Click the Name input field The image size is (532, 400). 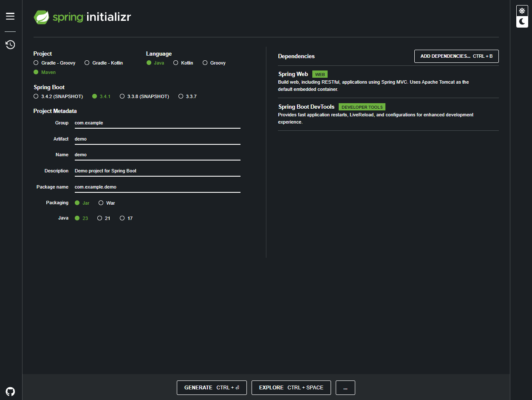click(157, 155)
